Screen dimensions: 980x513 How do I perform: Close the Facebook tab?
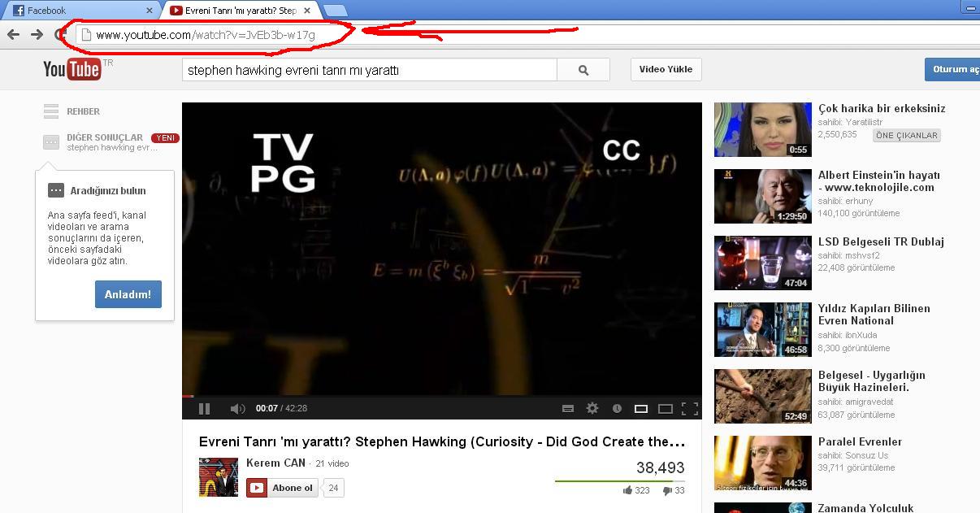click(x=150, y=11)
